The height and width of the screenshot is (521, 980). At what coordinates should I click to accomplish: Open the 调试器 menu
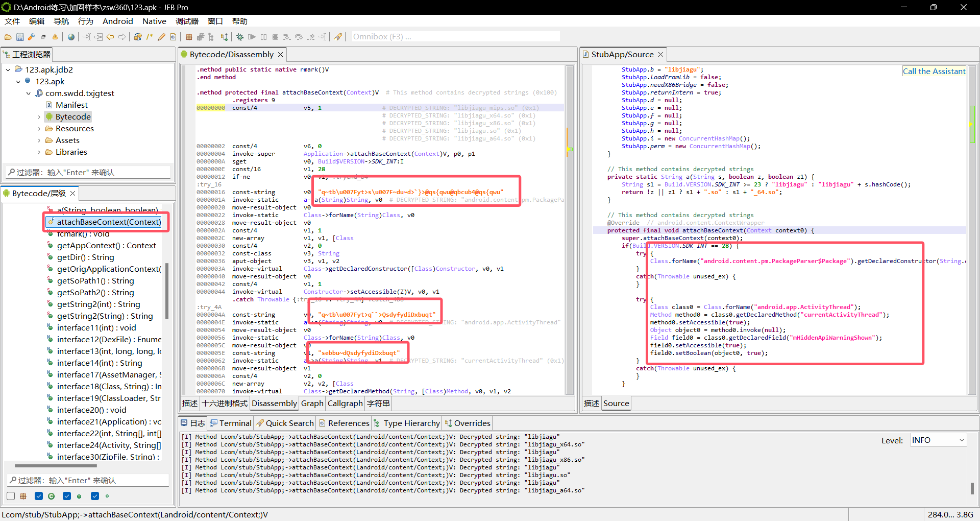tap(187, 21)
